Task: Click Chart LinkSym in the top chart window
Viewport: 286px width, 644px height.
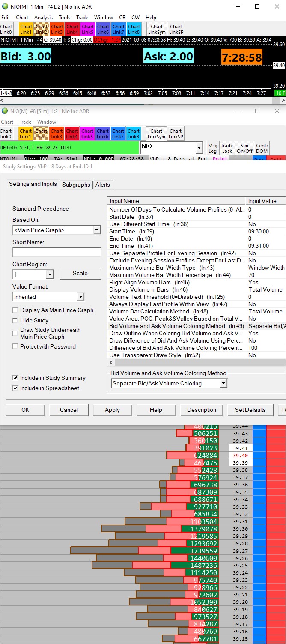Action: (157, 29)
